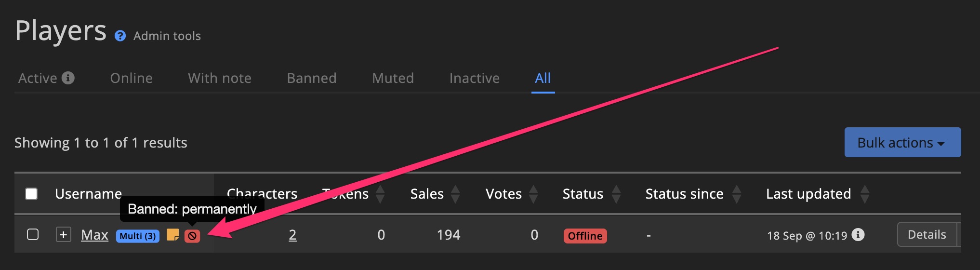The width and height of the screenshot is (980, 270).
Task: Click the info icon next to last updated date
Action: (x=858, y=234)
